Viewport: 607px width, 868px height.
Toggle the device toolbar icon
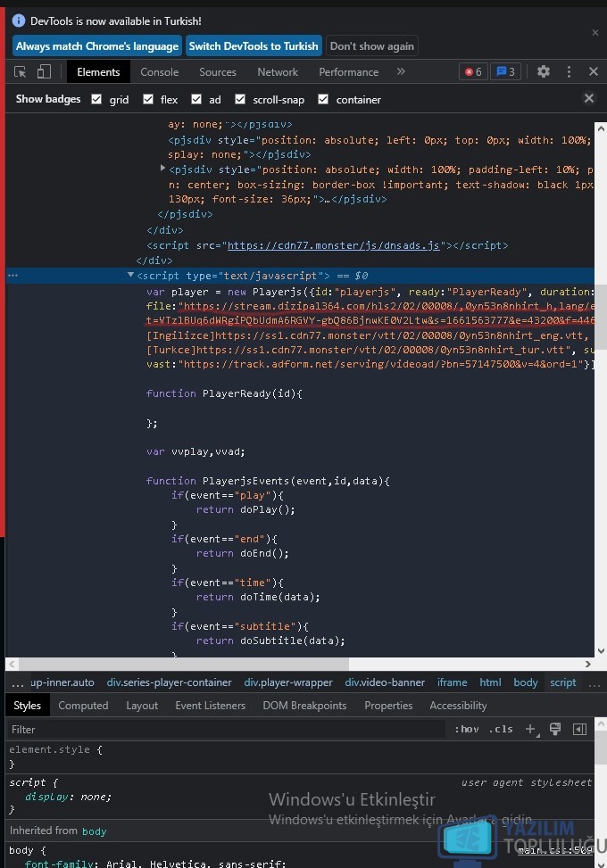[x=45, y=72]
